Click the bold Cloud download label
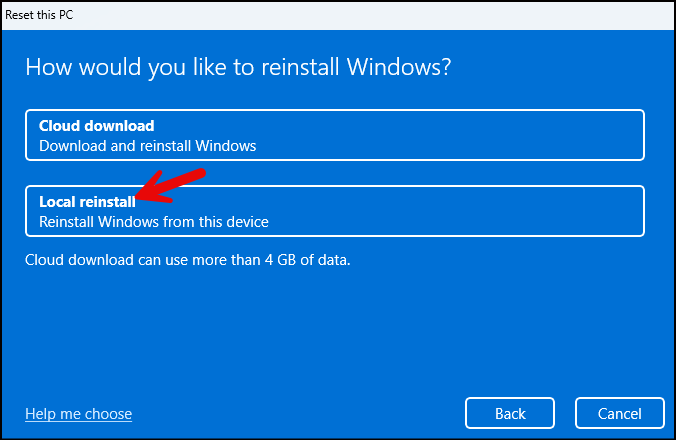 [97, 126]
